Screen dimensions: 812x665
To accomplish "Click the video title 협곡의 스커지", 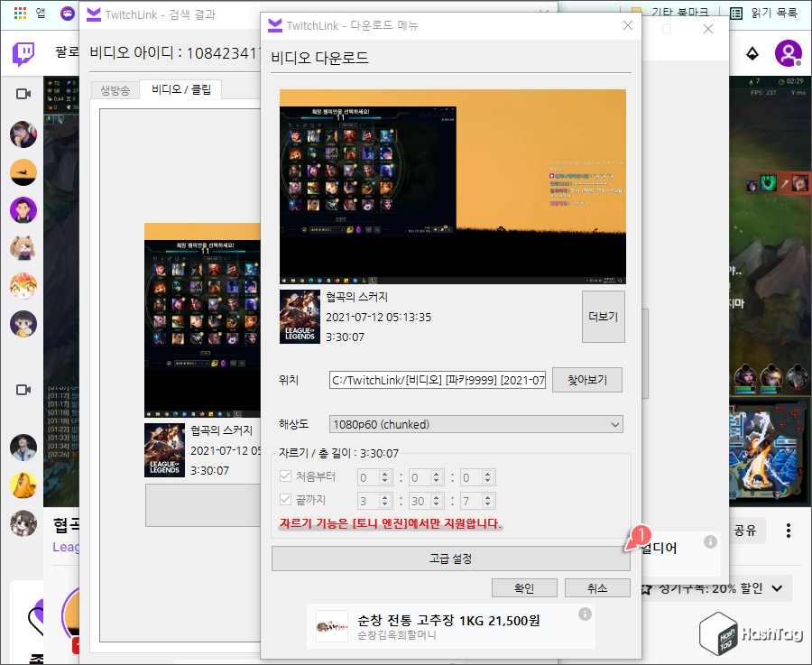I will [x=356, y=296].
